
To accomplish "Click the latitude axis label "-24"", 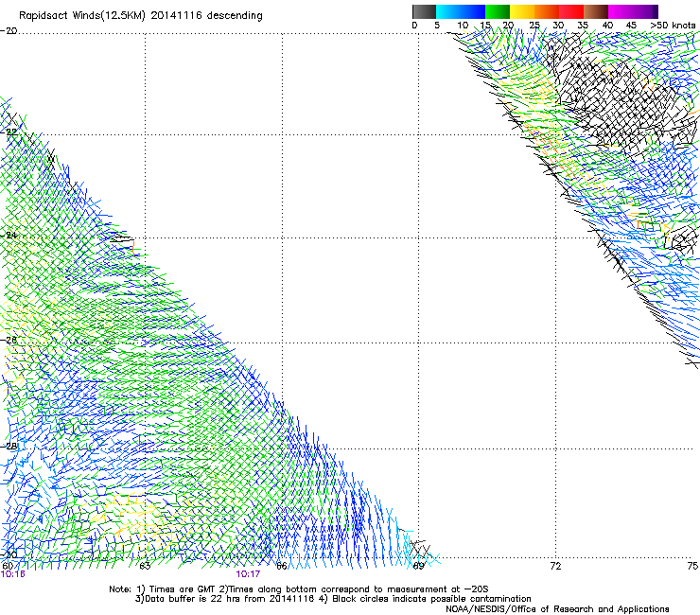I will 9,235.
